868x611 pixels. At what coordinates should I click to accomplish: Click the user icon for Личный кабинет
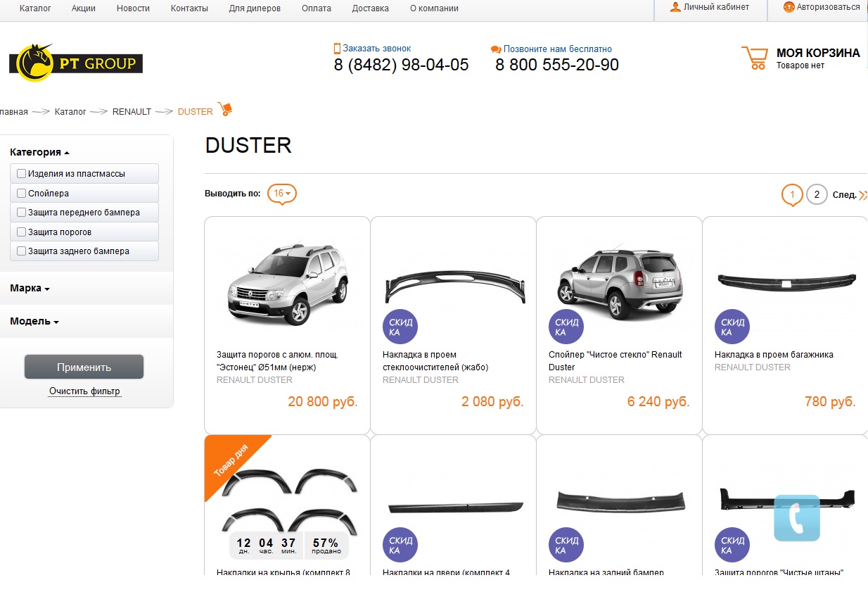pos(675,7)
